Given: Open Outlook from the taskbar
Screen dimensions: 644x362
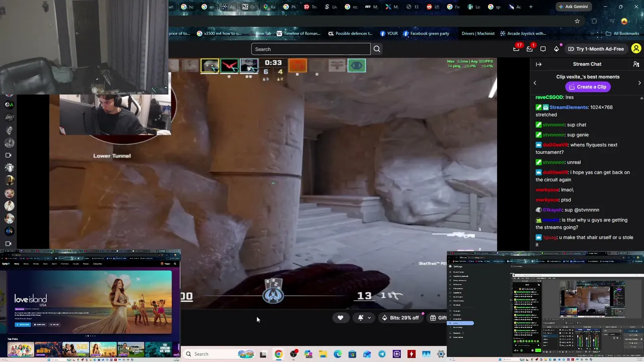Looking at the screenshot, I should (x=367, y=354).
